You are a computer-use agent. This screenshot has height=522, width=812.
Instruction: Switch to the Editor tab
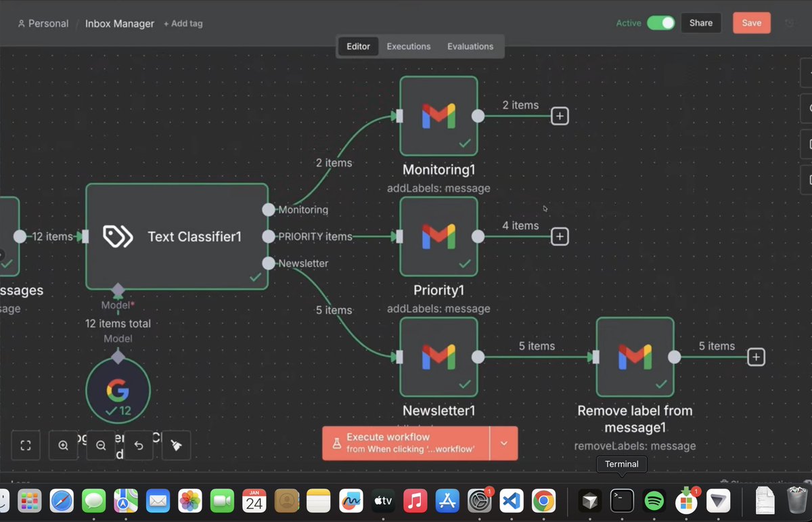[x=358, y=47]
